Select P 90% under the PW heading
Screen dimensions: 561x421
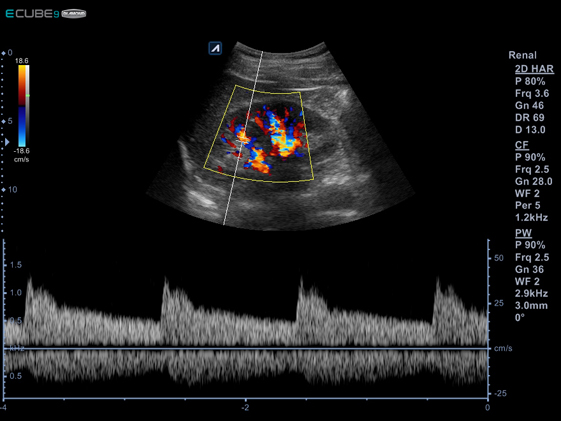click(530, 245)
